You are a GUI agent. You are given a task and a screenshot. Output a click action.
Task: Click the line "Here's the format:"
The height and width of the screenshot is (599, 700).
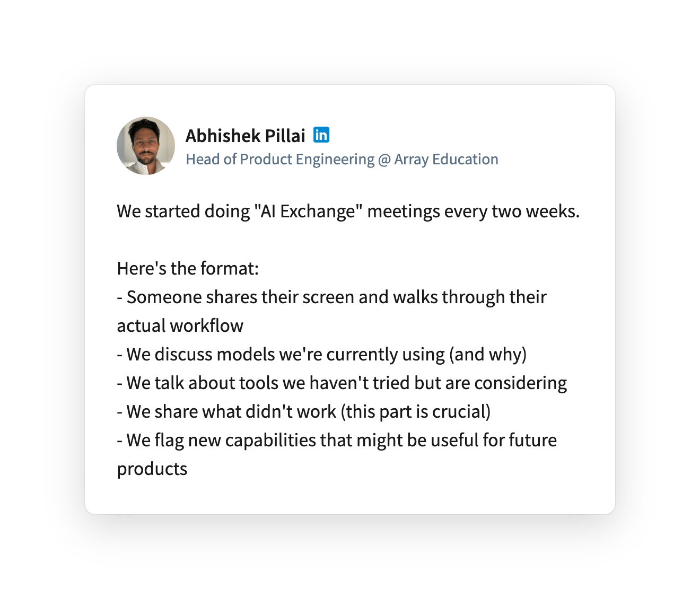(x=188, y=268)
